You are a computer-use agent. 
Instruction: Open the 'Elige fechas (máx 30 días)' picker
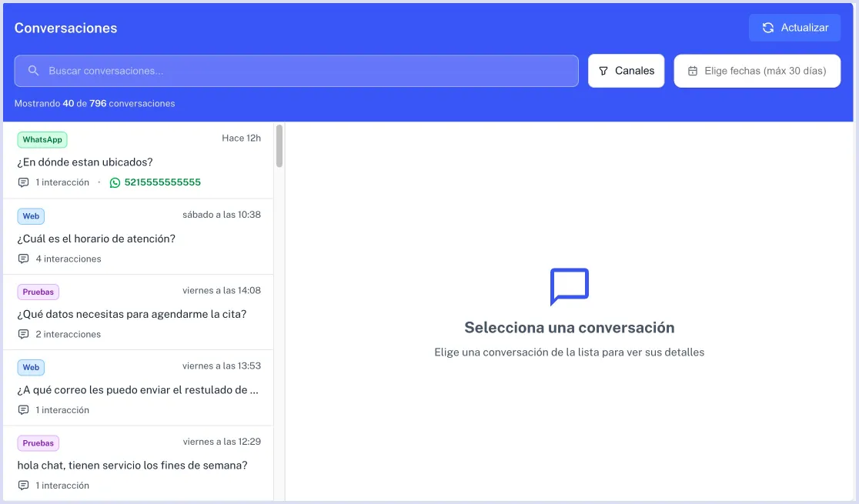pyautogui.click(x=757, y=70)
